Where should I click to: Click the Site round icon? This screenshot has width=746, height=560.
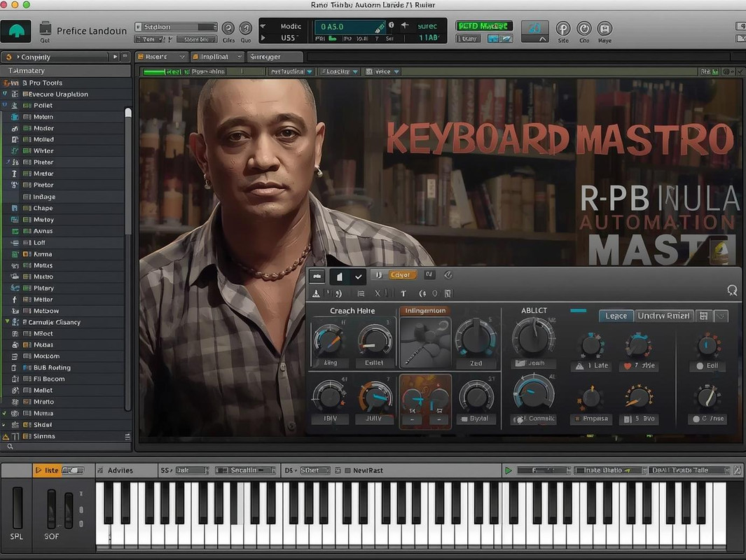coord(563,29)
